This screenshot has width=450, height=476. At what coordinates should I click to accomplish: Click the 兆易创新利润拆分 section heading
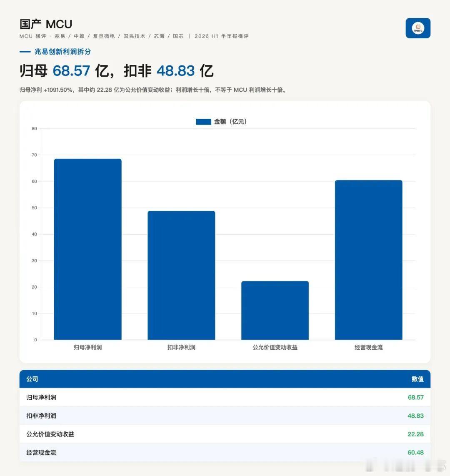(62, 52)
